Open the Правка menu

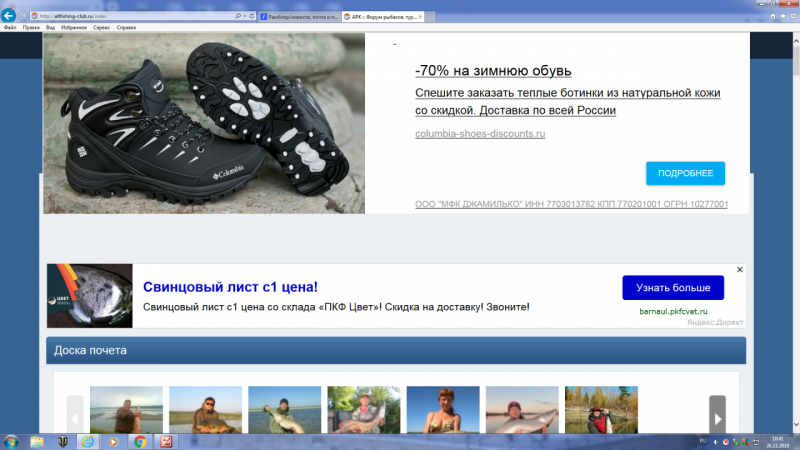(31, 28)
